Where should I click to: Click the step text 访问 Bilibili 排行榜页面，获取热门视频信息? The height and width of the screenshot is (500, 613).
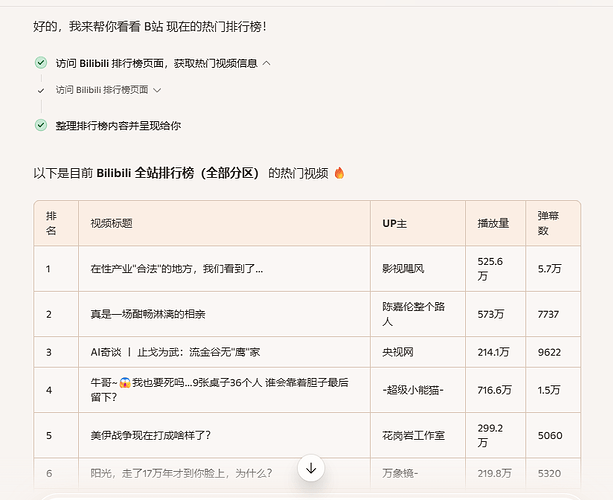156,63
